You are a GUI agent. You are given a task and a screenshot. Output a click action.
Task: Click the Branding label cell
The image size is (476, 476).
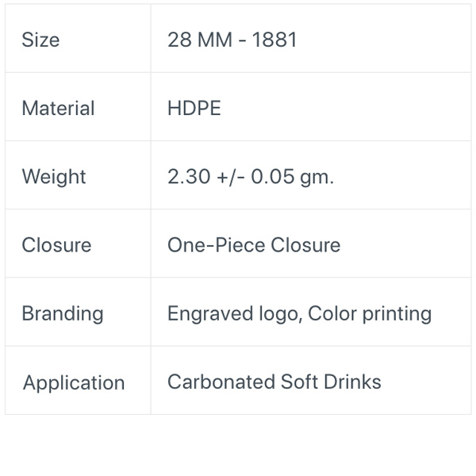78,312
